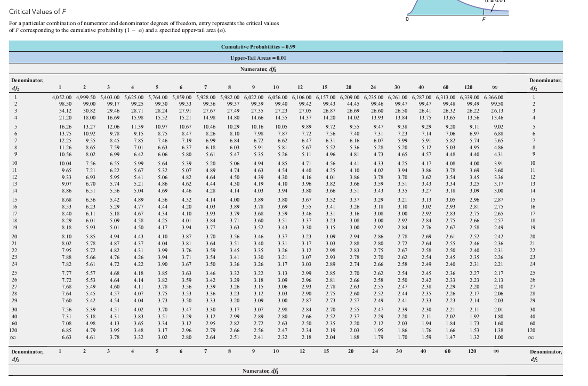This screenshot has height=386, width=588.
Task: Pick the value 1.47
Action: 451,337
